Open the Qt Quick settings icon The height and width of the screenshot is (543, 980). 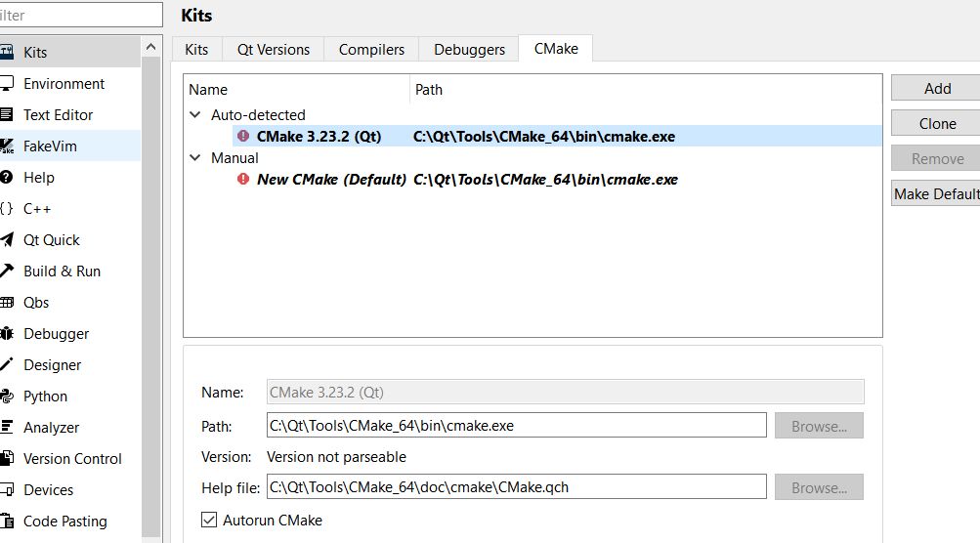pyautogui.click(x=6, y=239)
